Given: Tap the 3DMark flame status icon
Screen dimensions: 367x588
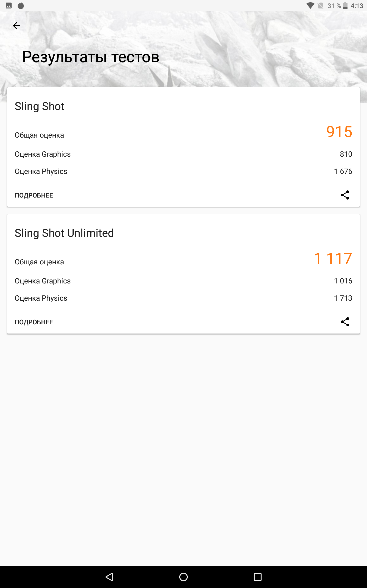Looking at the screenshot, I should pyautogui.click(x=21, y=6).
